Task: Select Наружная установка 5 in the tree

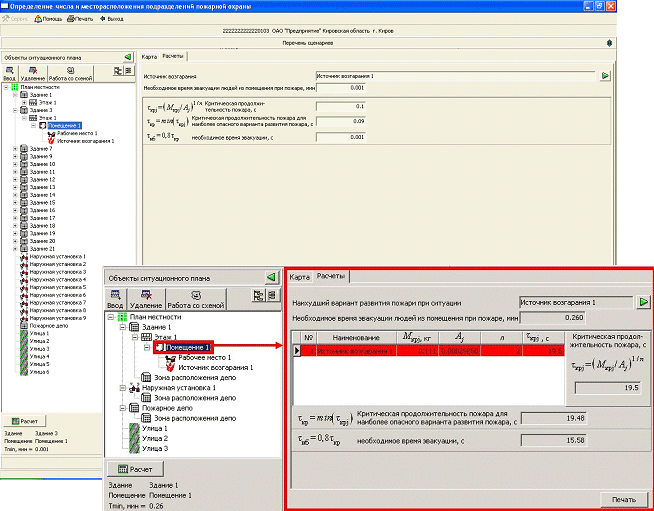Action: (x=60, y=287)
